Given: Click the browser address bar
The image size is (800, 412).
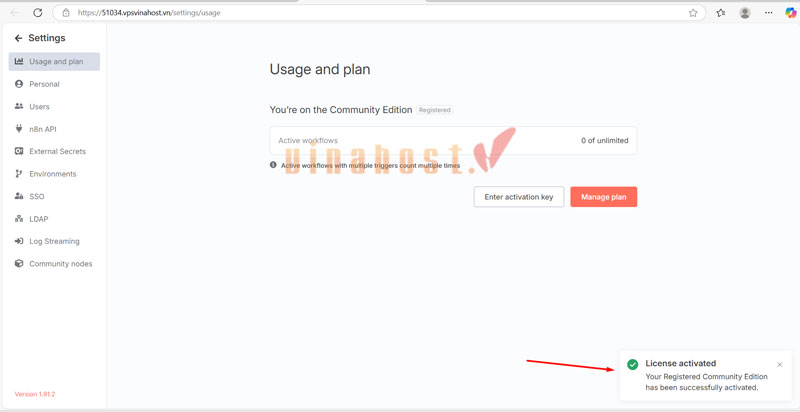Looking at the screenshot, I should (378, 13).
